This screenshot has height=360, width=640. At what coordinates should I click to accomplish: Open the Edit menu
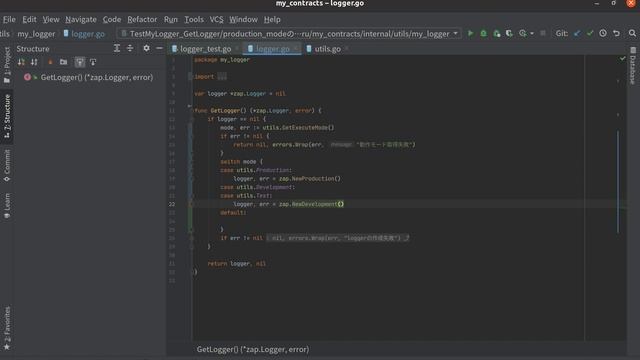coord(29,19)
